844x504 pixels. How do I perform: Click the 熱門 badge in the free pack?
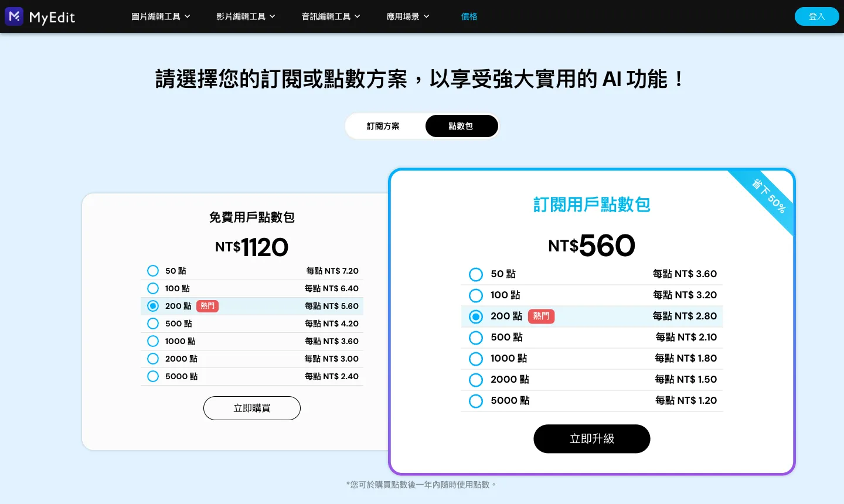click(207, 306)
